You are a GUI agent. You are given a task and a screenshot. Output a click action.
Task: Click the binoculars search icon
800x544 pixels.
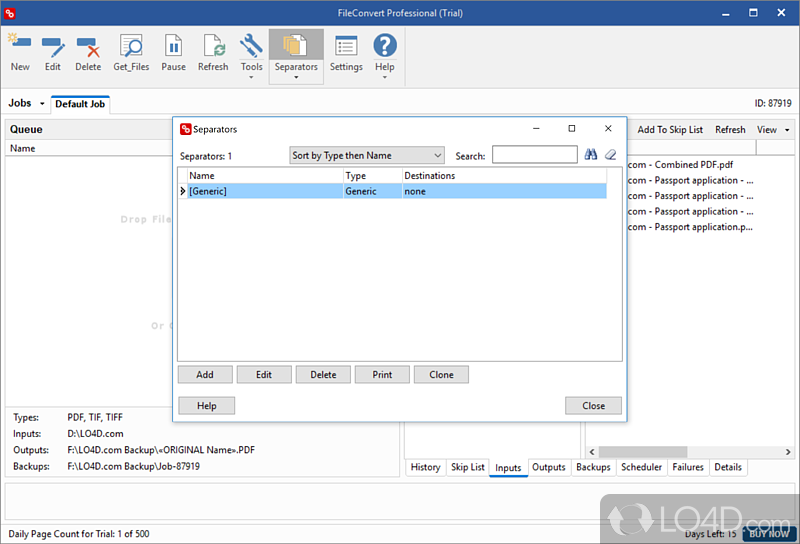[x=590, y=155]
